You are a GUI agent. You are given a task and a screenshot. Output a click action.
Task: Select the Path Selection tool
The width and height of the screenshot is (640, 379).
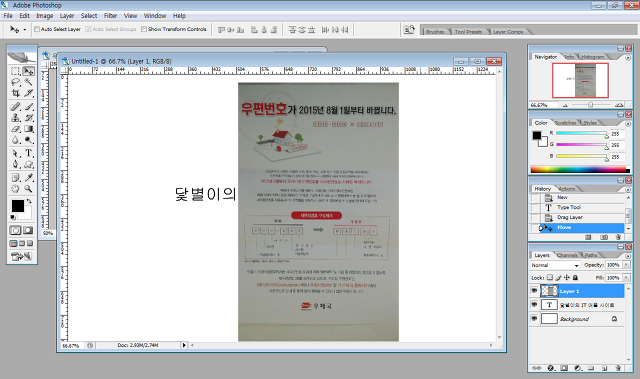(16, 153)
